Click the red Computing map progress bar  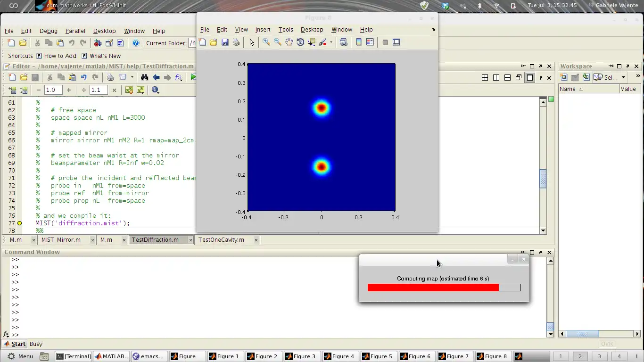[x=433, y=288]
